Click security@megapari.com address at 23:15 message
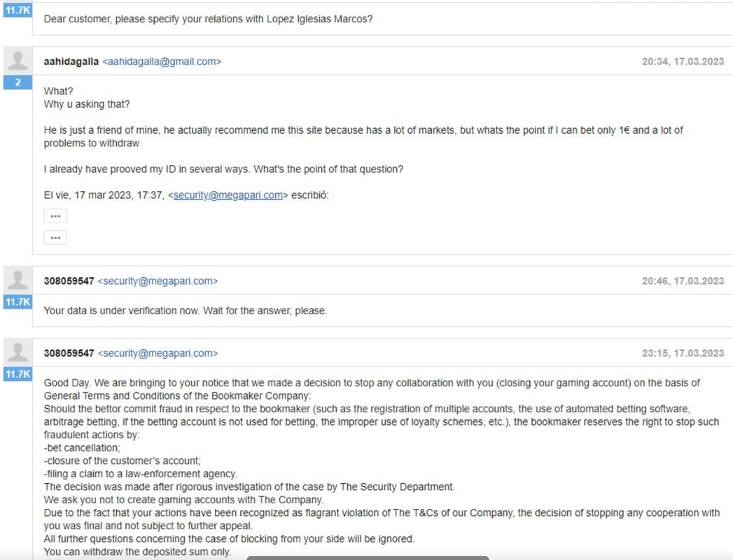This screenshot has width=733, height=560. coord(158,353)
